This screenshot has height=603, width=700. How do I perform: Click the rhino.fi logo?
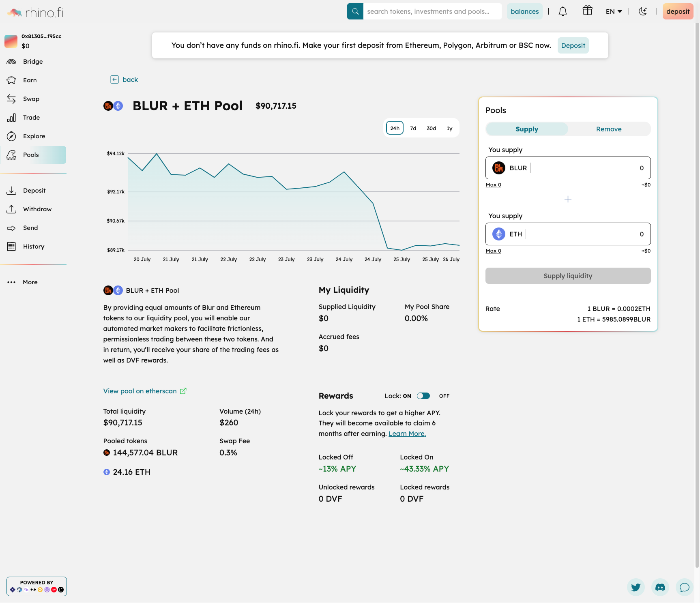36,13
